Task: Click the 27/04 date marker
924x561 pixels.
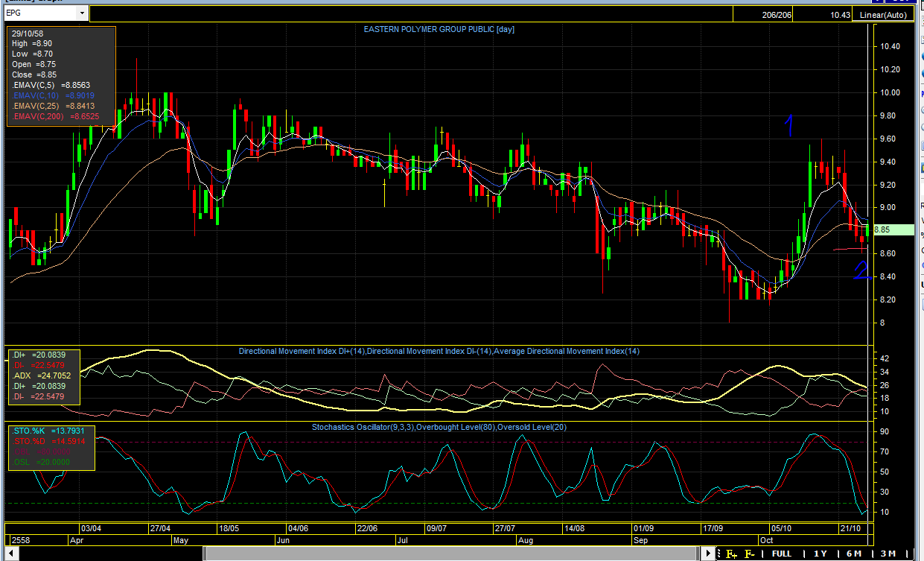Action: (160, 528)
